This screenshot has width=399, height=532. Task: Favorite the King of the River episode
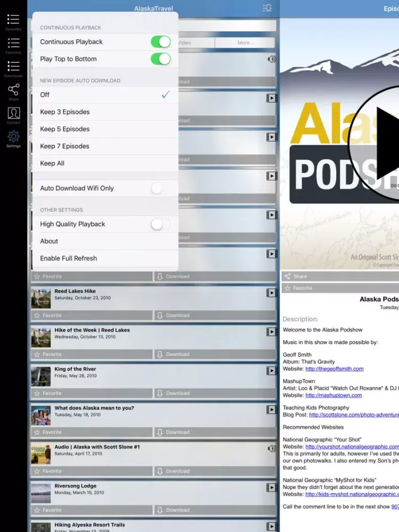[92, 393]
